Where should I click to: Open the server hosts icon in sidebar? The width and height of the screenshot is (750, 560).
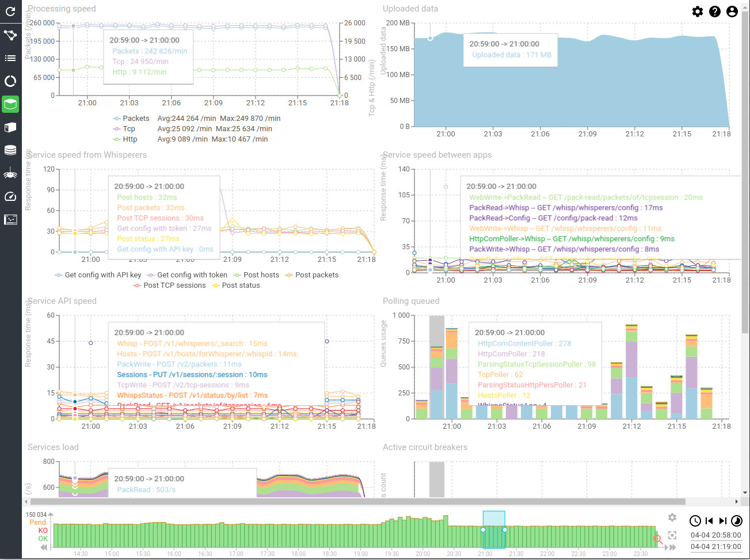(x=10, y=127)
